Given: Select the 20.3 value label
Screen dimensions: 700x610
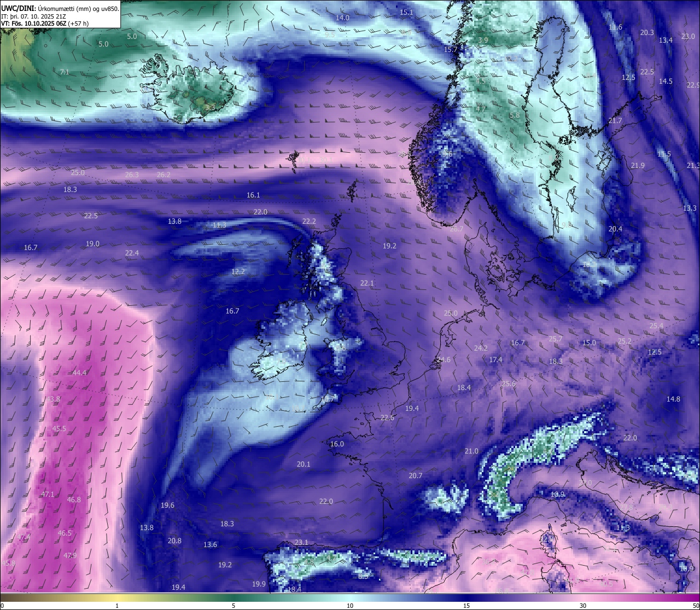Looking at the screenshot, I should pos(647,32).
